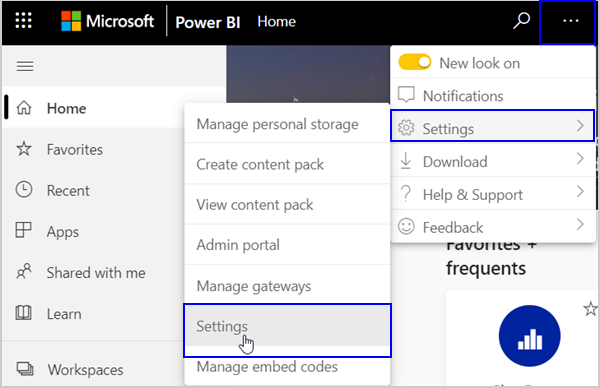Open the blue bar chart report tile

pos(530,336)
